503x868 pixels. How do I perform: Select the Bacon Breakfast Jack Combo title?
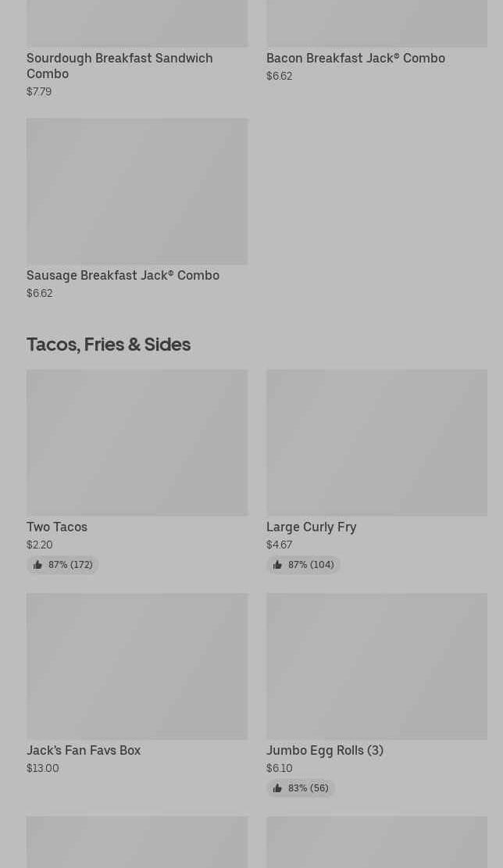point(355,58)
